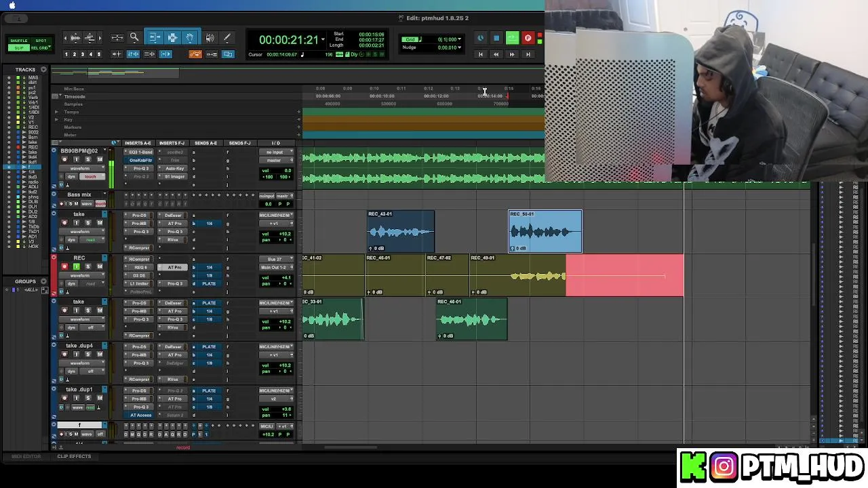Open the main counter format dropdown
The image size is (868, 488).
tap(323, 40)
